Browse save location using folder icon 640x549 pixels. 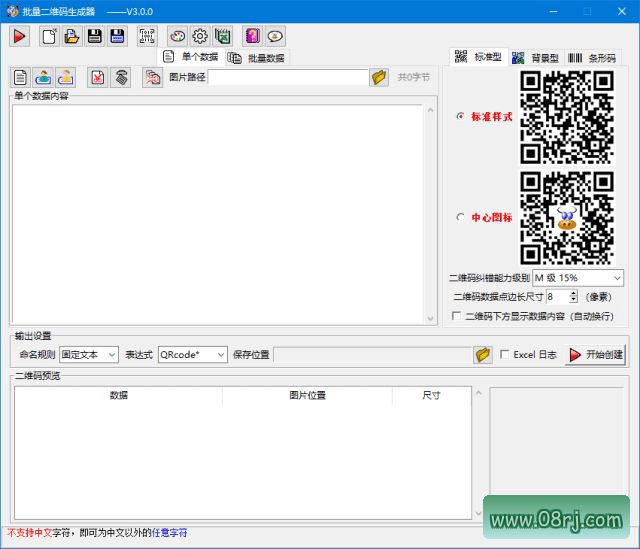pyautogui.click(x=483, y=355)
